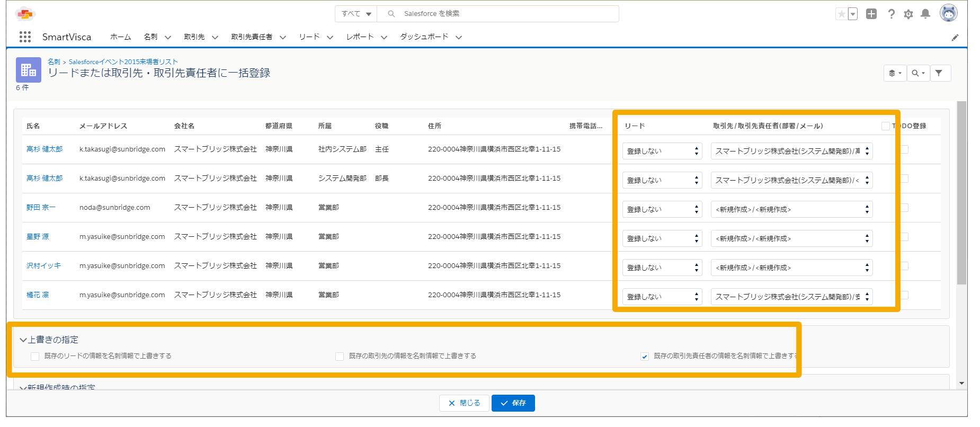This screenshot has width=980, height=427.
Task: Click the 閉じる button
Action: 465,403
